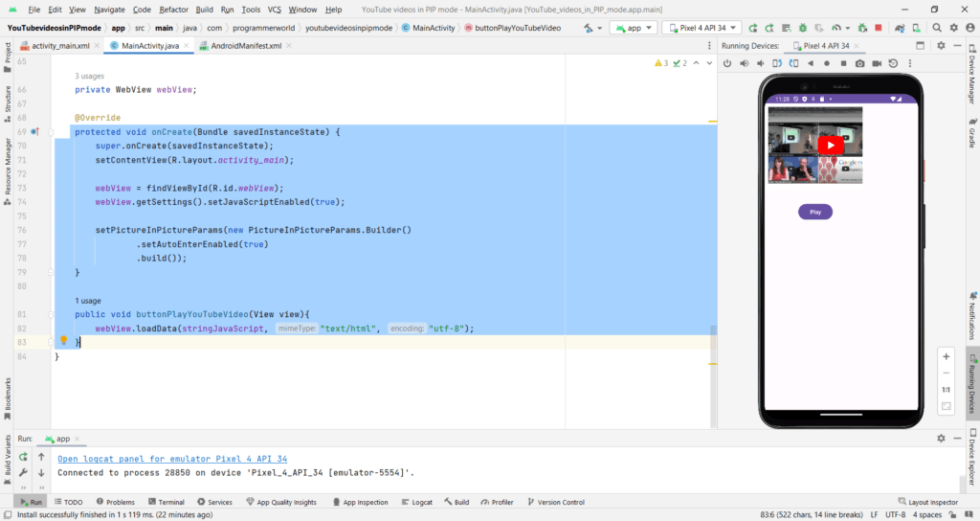Click the emulator rotate left icon
The image size is (980, 521).
pos(777,63)
